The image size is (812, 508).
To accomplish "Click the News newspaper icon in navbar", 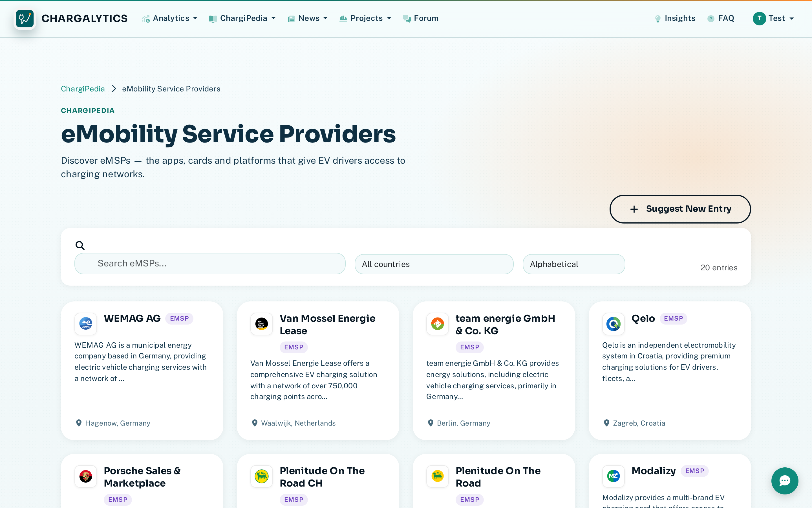I will (291, 19).
